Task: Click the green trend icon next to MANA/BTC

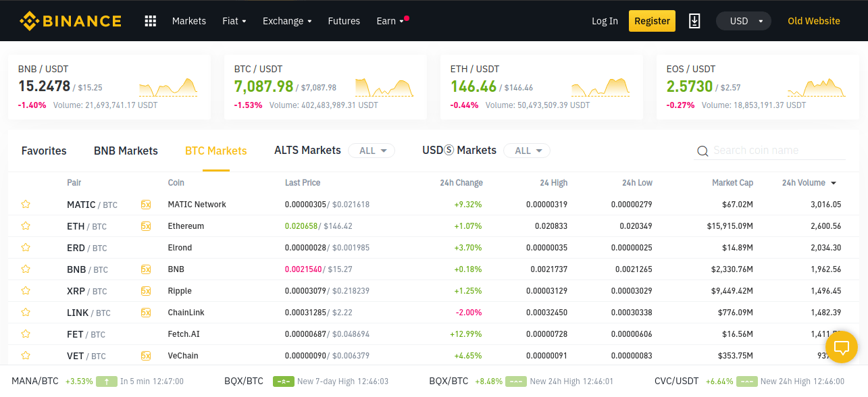Action: point(106,381)
